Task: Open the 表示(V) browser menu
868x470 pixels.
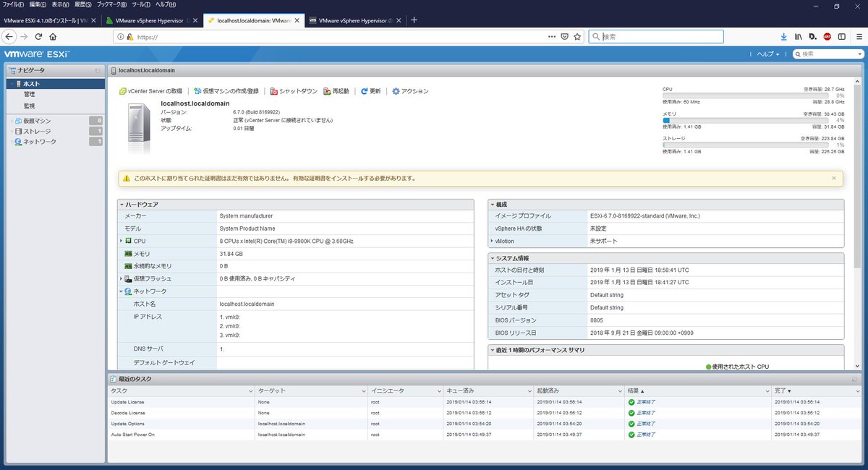Action: click(61, 5)
